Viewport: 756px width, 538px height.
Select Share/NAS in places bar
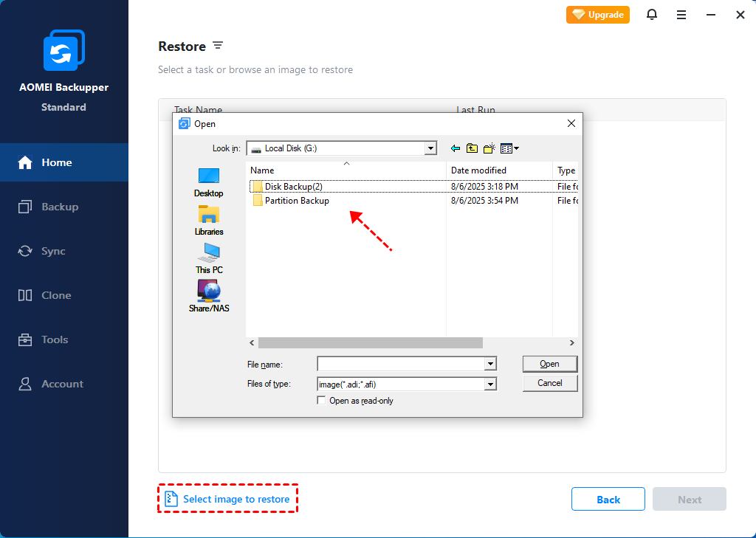click(209, 297)
